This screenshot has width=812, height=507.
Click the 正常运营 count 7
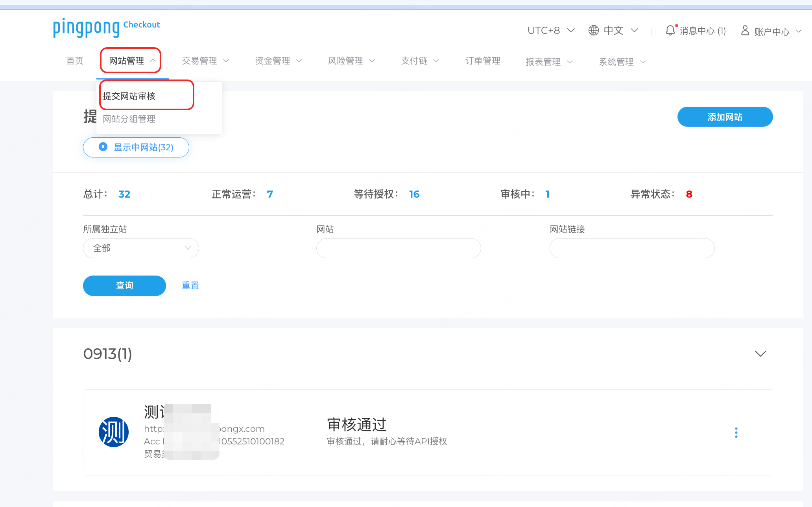(x=270, y=194)
